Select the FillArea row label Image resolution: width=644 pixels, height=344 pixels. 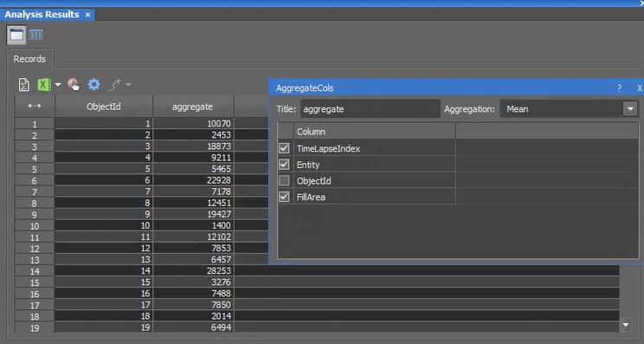(x=311, y=198)
